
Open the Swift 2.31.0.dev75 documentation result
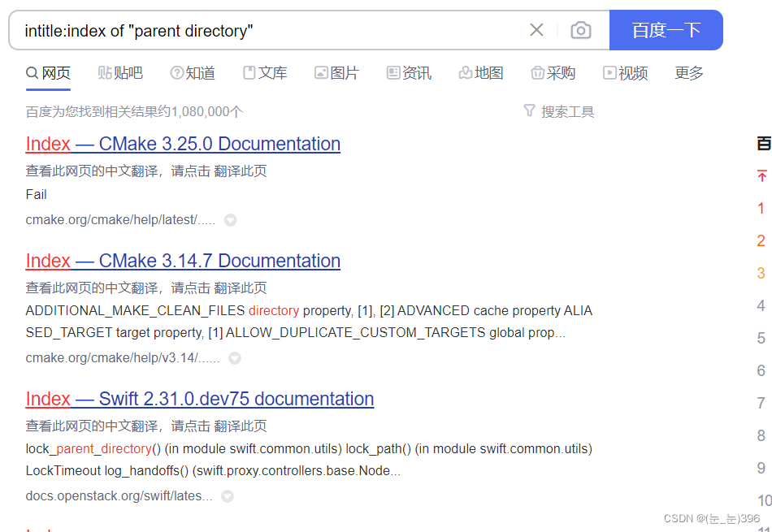(x=199, y=399)
